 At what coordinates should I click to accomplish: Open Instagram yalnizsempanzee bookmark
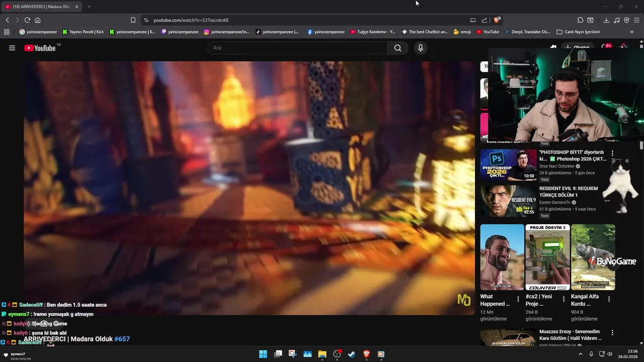point(226,32)
